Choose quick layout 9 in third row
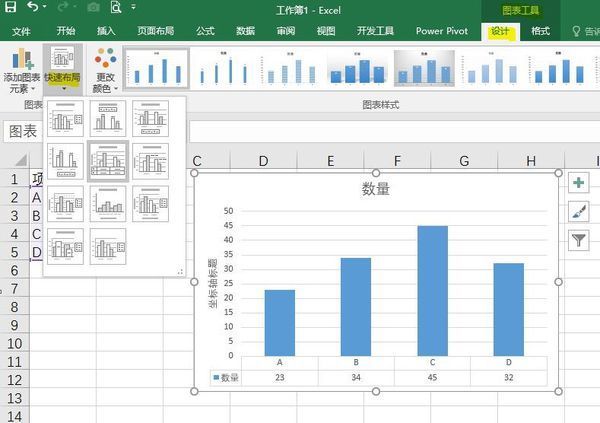The width and height of the screenshot is (600, 423). [x=150, y=204]
